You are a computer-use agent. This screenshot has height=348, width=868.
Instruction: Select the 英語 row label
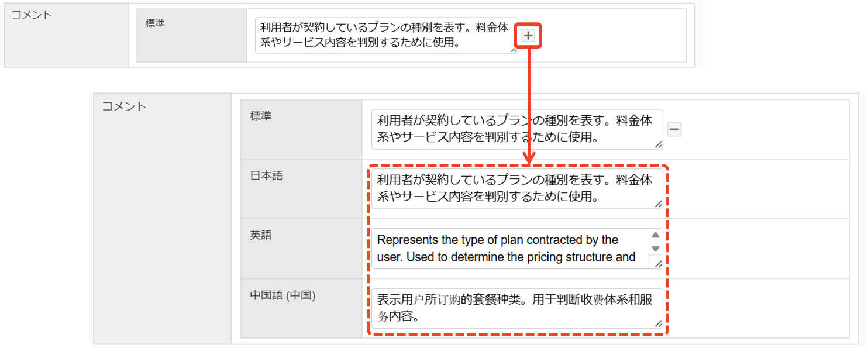click(x=261, y=235)
